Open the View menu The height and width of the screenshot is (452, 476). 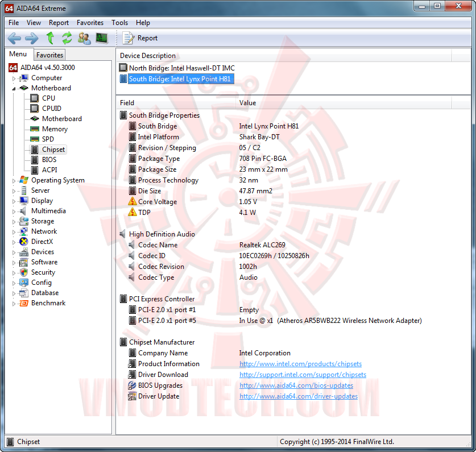click(34, 23)
